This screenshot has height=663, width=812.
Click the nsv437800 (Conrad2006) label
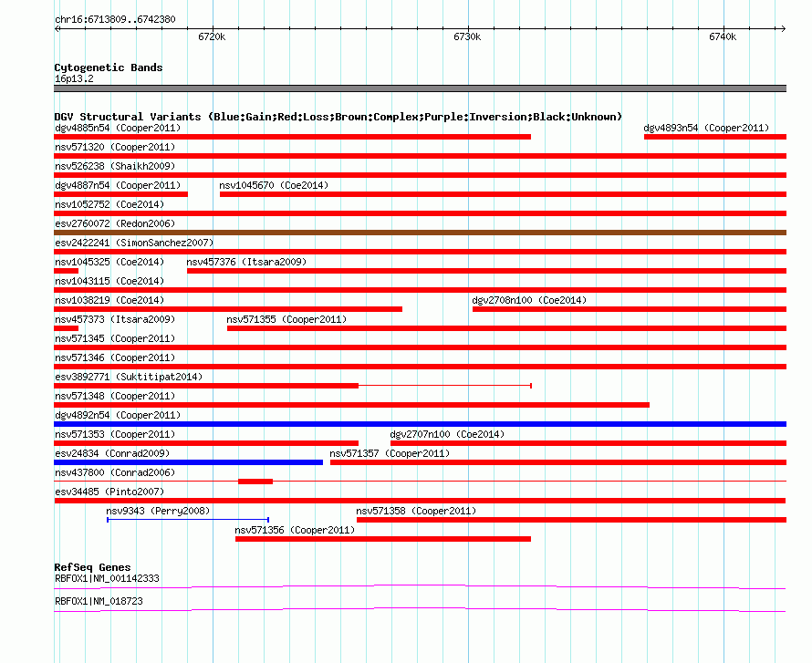pyautogui.click(x=115, y=472)
